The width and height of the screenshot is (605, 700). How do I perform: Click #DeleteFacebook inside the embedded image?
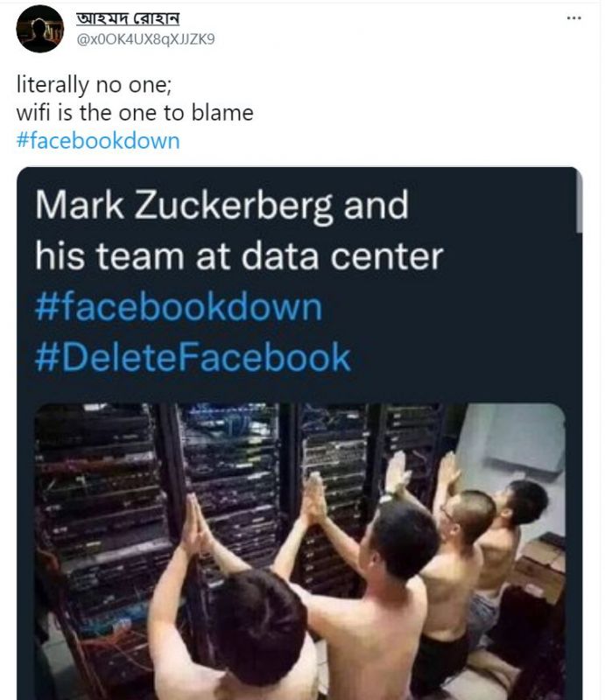[193, 358]
